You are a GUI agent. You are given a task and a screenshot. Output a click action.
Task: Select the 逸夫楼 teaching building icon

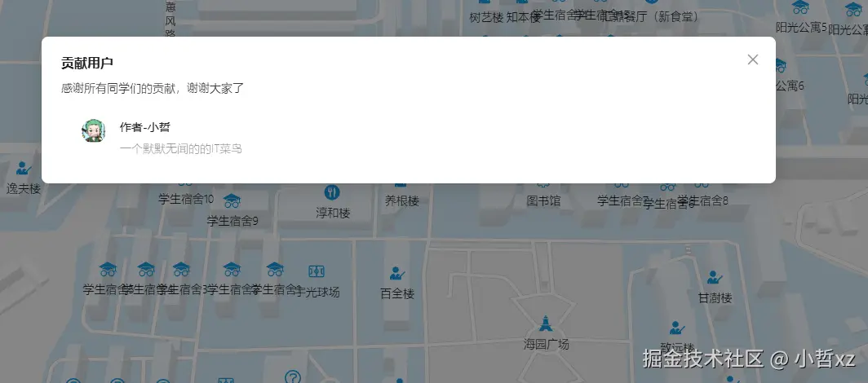click(x=24, y=168)
